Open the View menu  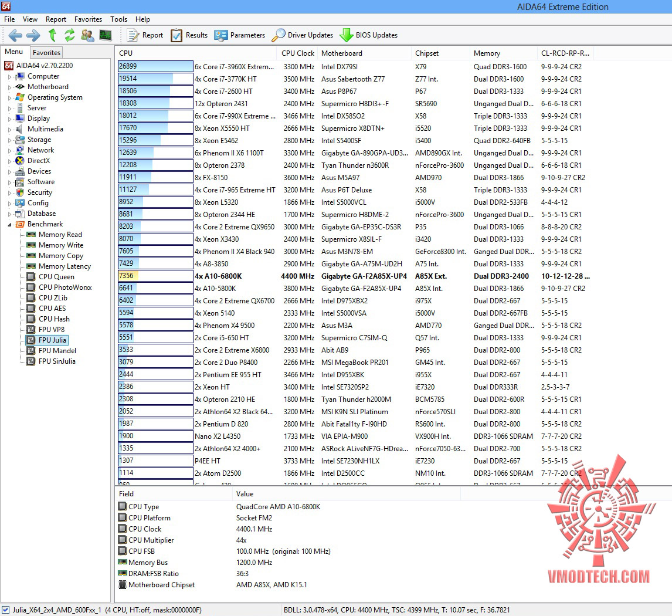(x=30, y=19)
